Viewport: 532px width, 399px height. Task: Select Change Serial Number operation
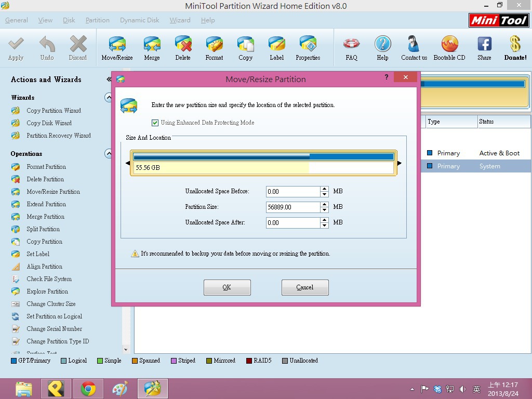point(54,329)
